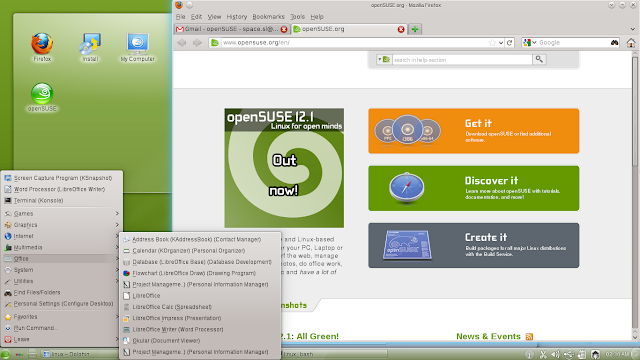Expand the Games submenu
640x360 pixels.
[x=62, y=213]
